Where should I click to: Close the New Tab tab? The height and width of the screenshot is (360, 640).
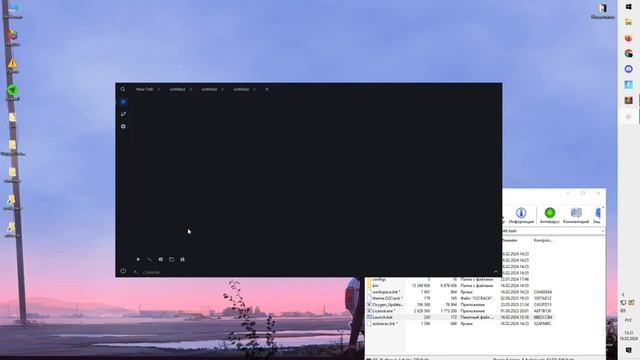(159, 89)
